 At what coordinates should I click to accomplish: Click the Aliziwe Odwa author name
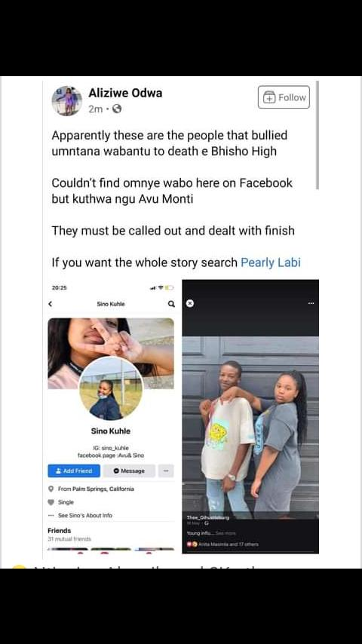click(x=125, y=93)
